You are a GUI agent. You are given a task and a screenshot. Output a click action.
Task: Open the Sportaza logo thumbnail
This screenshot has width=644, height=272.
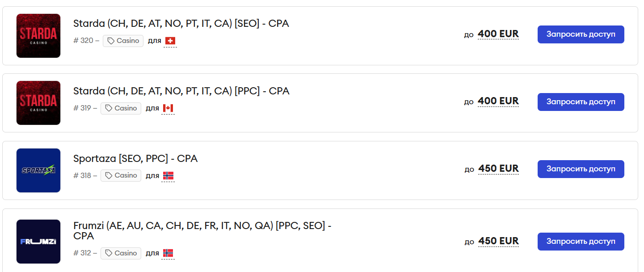click(x=38, y=170)
